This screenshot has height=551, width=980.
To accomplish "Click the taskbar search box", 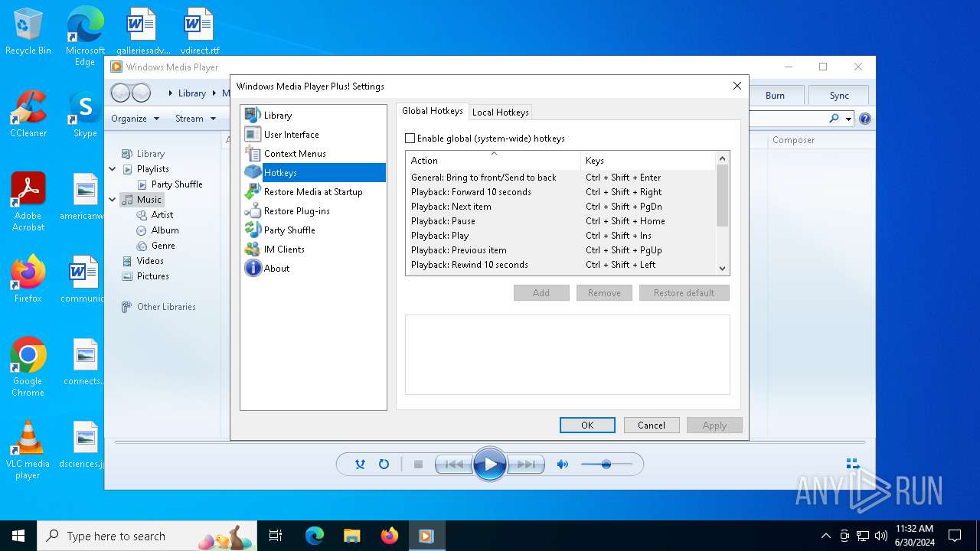I will coord(149,536).
